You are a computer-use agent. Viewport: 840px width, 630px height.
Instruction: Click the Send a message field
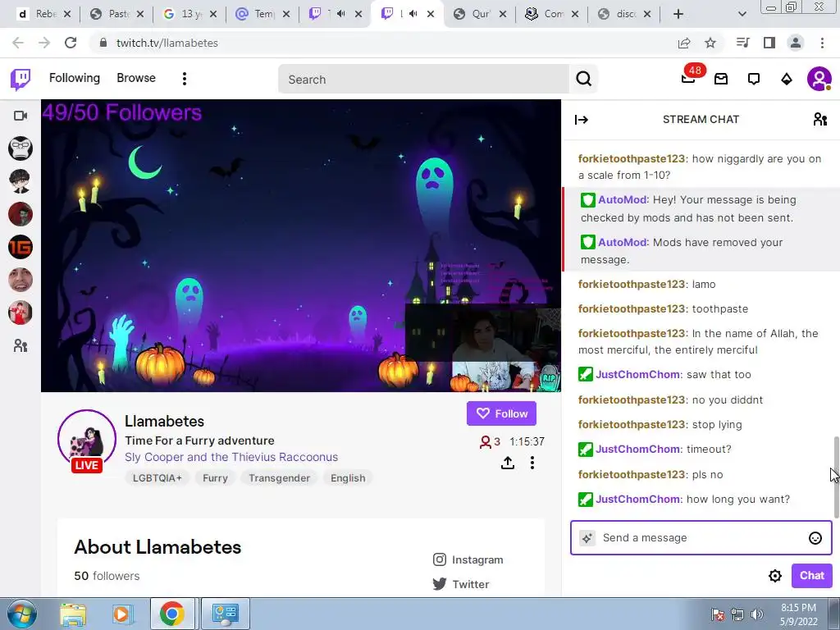701,538
